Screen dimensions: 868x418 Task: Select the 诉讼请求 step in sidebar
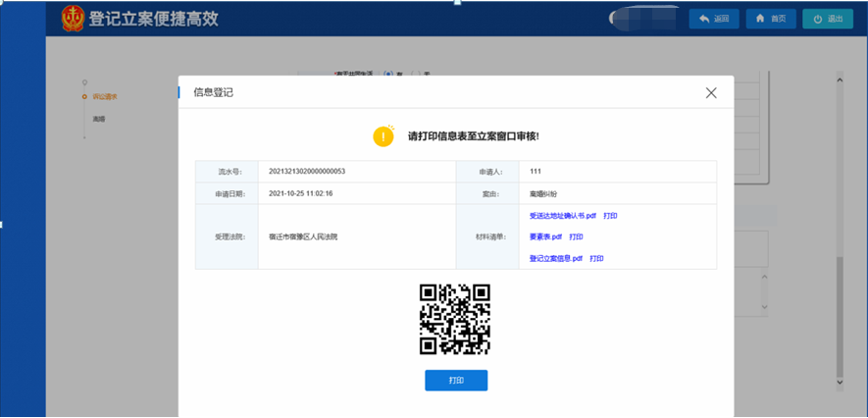click(103, 96)
